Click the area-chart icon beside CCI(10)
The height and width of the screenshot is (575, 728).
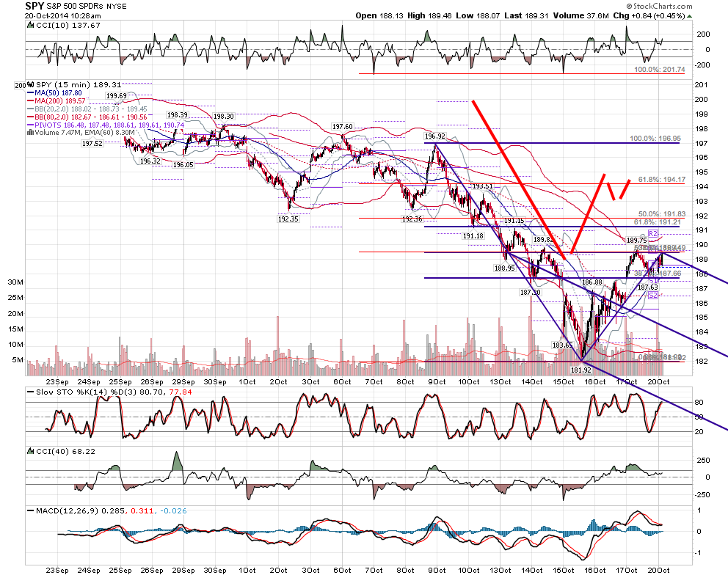point(30,25)
